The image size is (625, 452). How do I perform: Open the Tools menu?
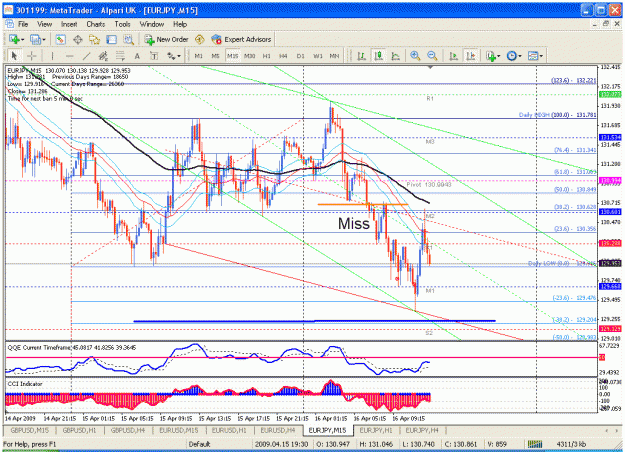[122, 24]
